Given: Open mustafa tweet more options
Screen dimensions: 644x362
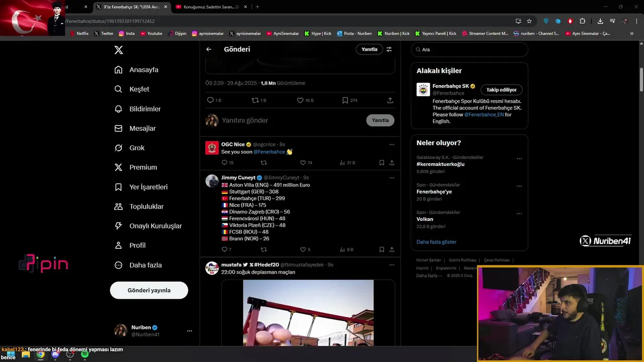Looking at the screenshot, I should [x=391, y=264].
